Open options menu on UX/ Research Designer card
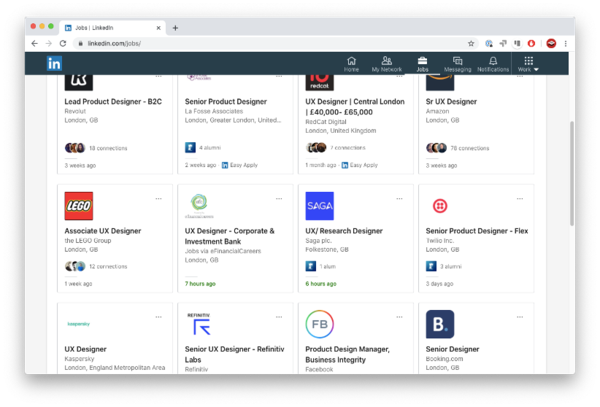 399,199
